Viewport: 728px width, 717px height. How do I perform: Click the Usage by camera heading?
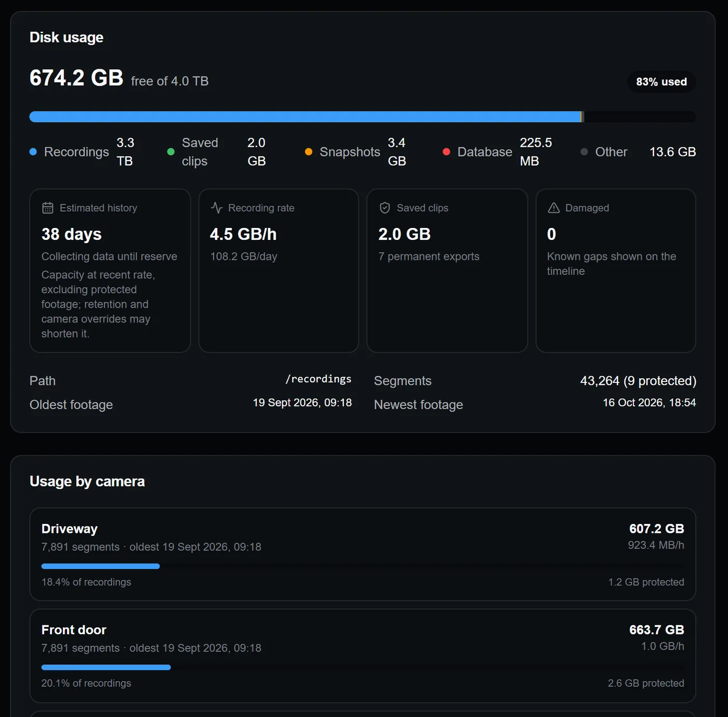click(87, 481)
